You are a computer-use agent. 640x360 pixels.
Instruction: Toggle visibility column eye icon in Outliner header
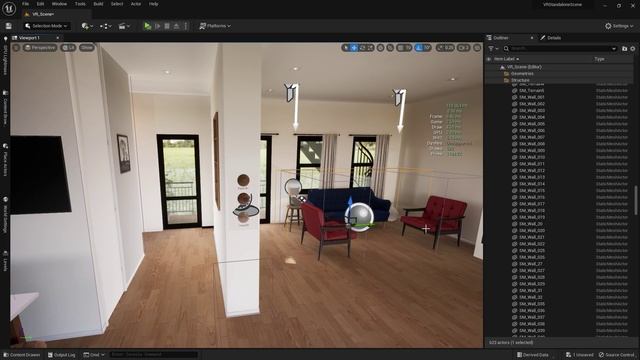(489, 59)
